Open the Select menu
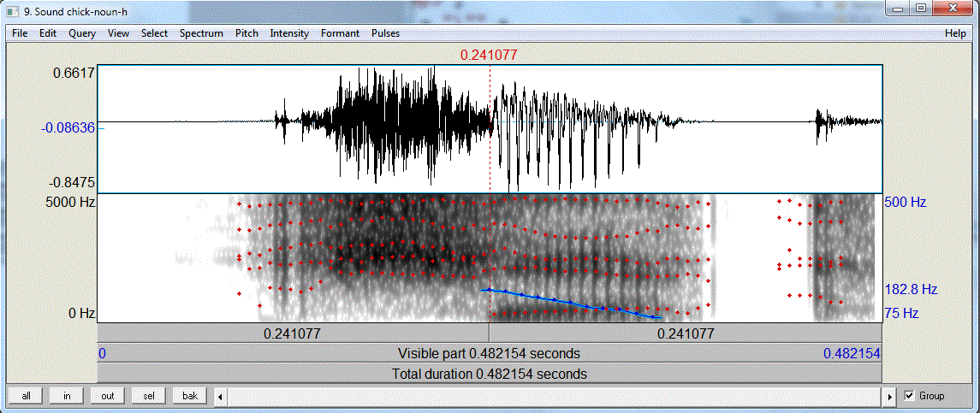This screenshot has height=413, width=980. pyautogui.click(x=154, y=33)
